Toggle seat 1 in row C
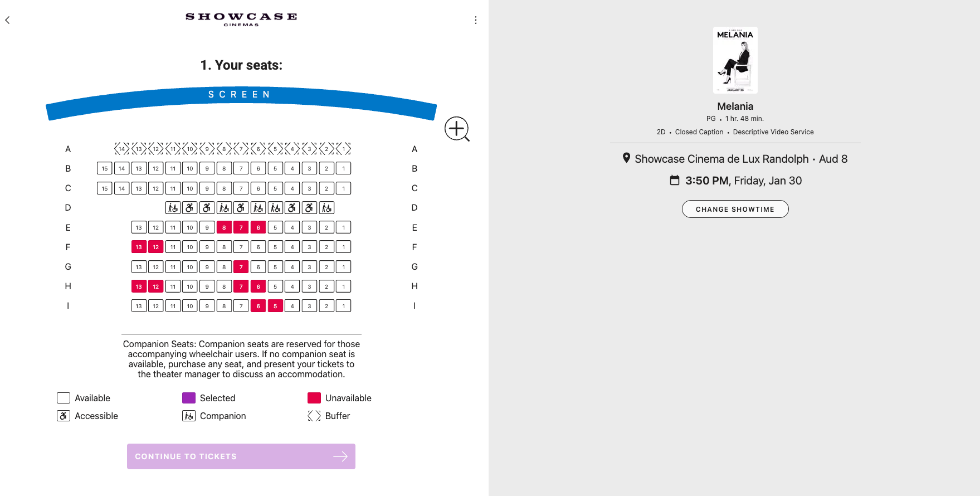The width and height of the screenshot is (980, 496). tap(344, 188)
